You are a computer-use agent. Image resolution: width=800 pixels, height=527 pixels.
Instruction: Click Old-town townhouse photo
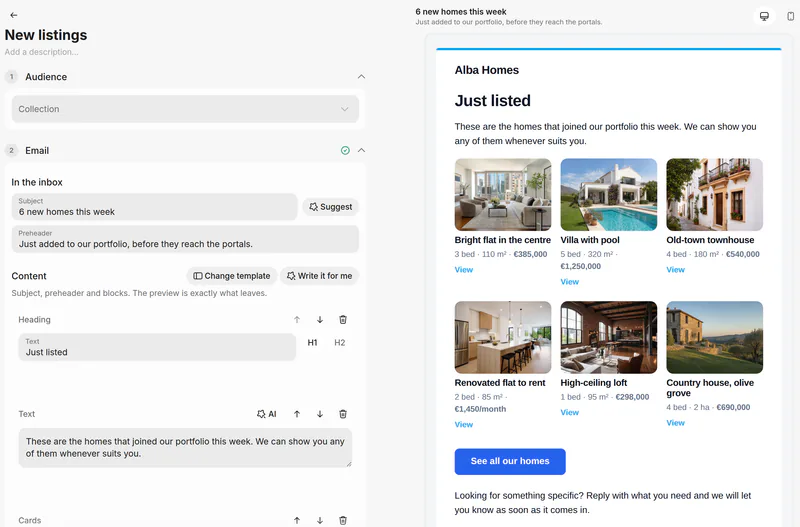(714, 194)
